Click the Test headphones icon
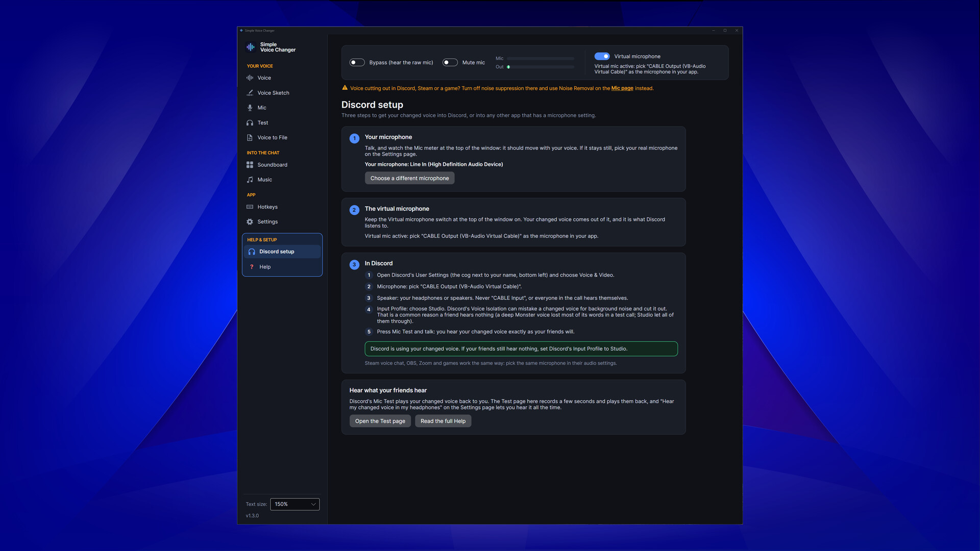 (x=250, y=123)
